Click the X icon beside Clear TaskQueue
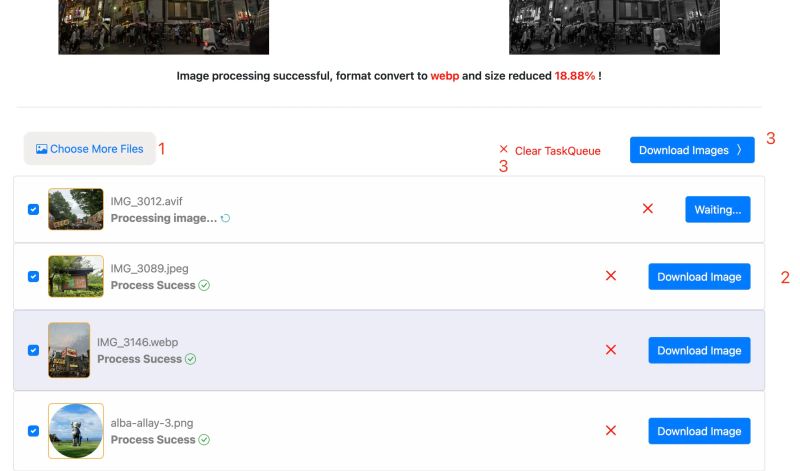 (504, 149)
